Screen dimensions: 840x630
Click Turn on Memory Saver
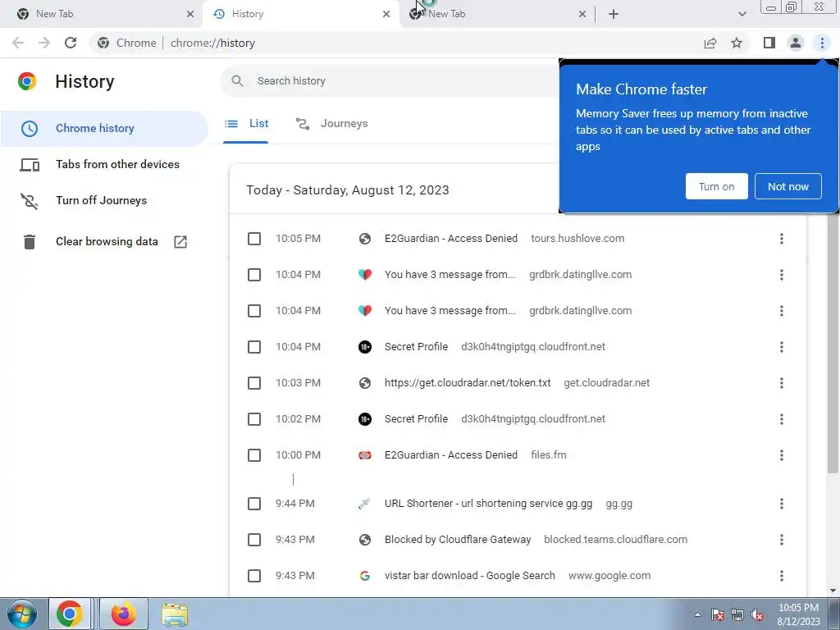pos(716,186)
